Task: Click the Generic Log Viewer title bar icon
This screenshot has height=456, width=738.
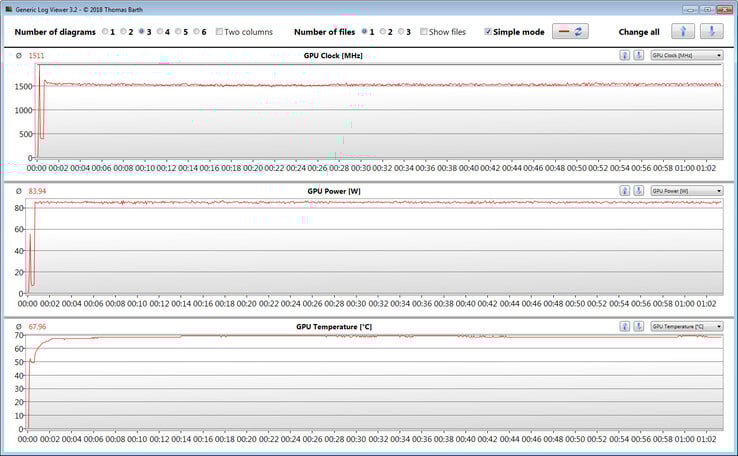Action: pyautogui.click(x=8, y=9)
